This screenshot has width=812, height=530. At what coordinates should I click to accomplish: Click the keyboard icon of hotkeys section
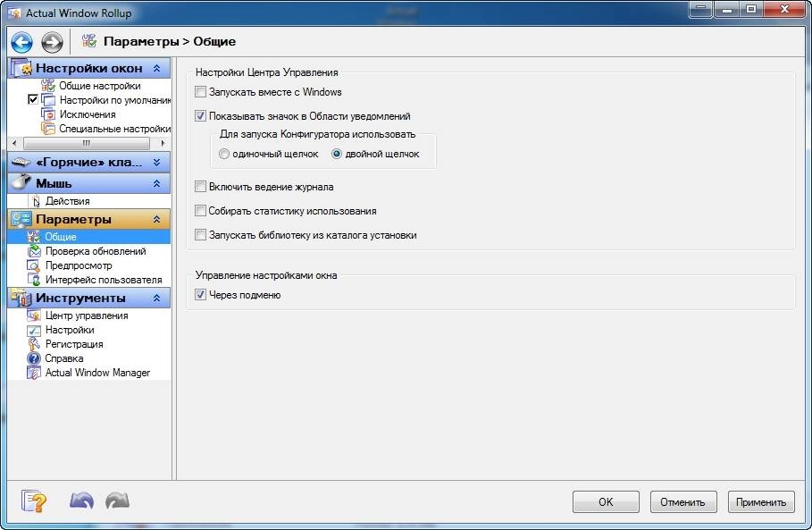21,162
